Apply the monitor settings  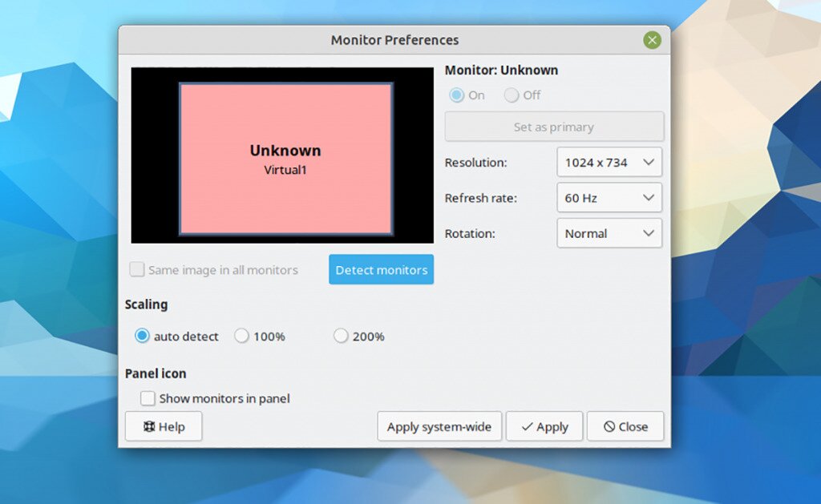coord(544,426)
